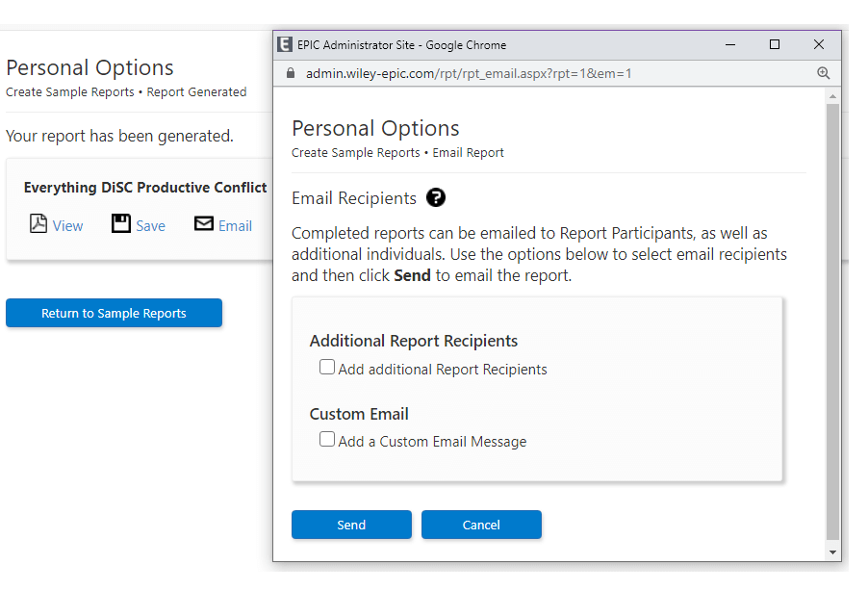The height and width of the screenshot is (590, 868).
Task: Maximize the EPIC Administrator Site window
Action: [775, 45]
